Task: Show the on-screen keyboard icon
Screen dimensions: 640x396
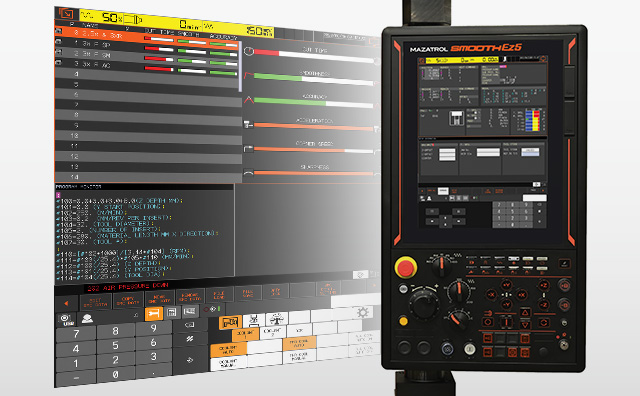Action: [189, 311]
